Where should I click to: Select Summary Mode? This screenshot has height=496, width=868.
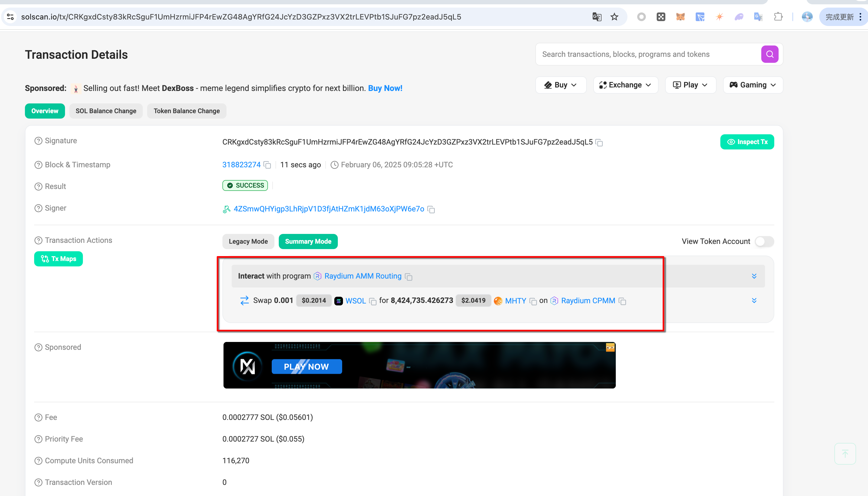(308, 242)
